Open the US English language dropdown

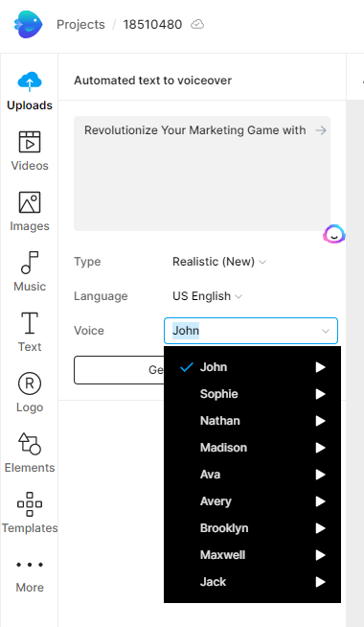coord(207,296)
